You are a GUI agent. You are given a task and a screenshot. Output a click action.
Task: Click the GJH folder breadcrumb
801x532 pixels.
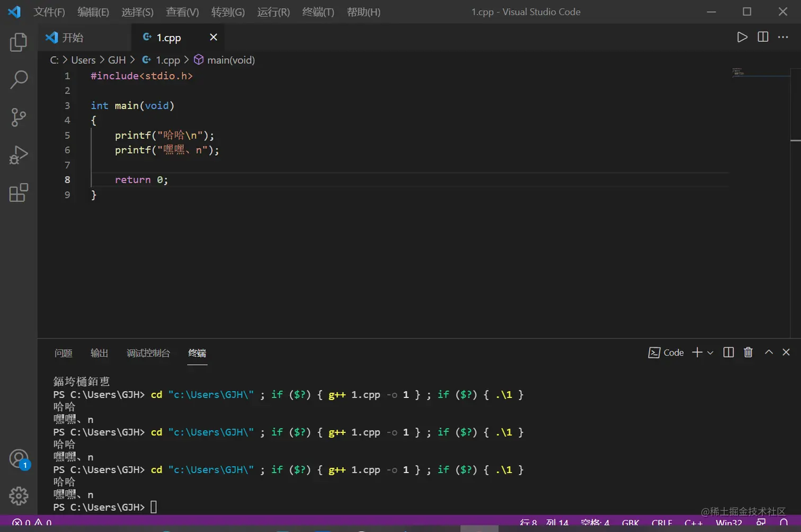[x=117, y=60]
